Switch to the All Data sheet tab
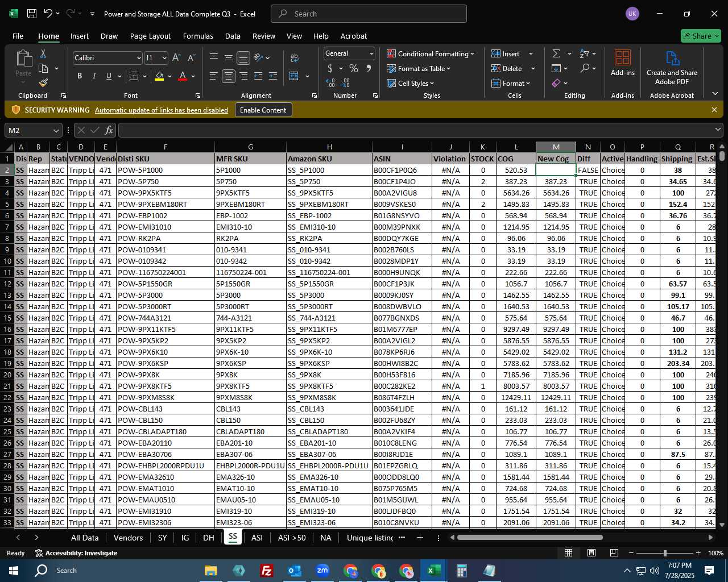 (x=85, y=538)
